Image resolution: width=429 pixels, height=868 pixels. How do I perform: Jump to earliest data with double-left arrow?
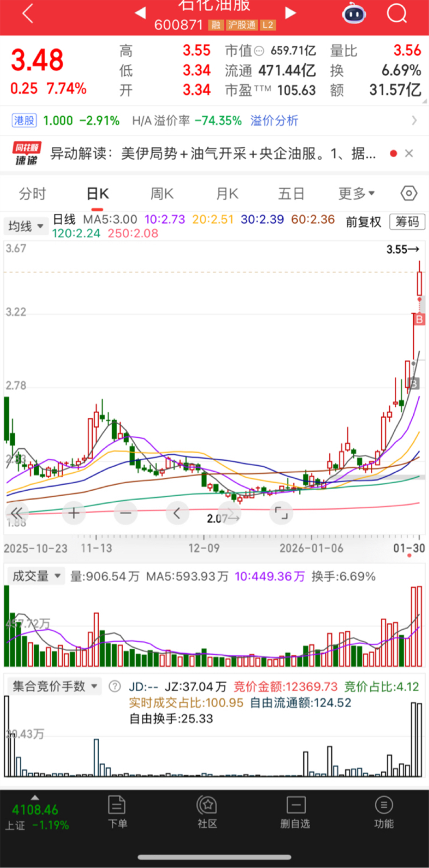tap(17, 512)
